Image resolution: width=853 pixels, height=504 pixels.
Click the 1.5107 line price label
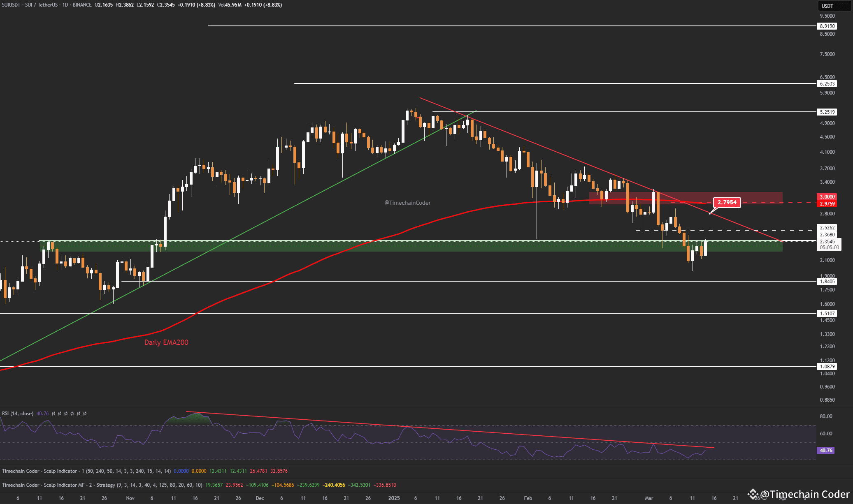[827, 313]
